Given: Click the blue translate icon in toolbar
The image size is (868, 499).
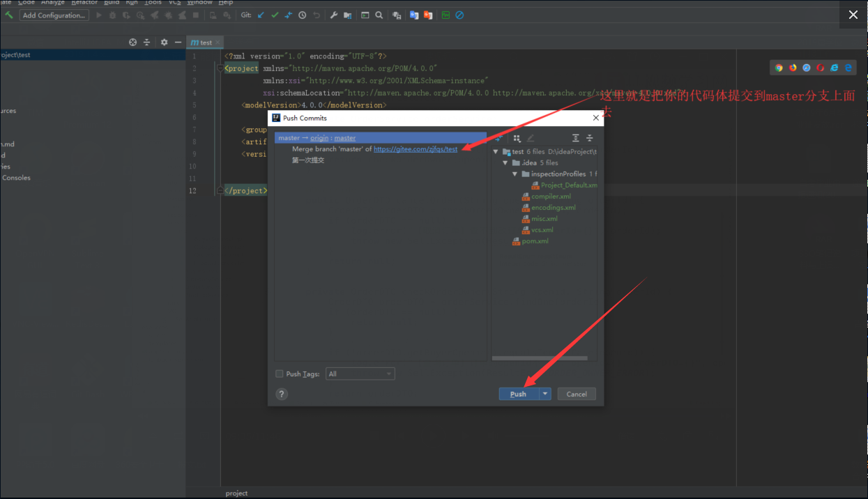Looking at the screenshot, I should 414,15.
